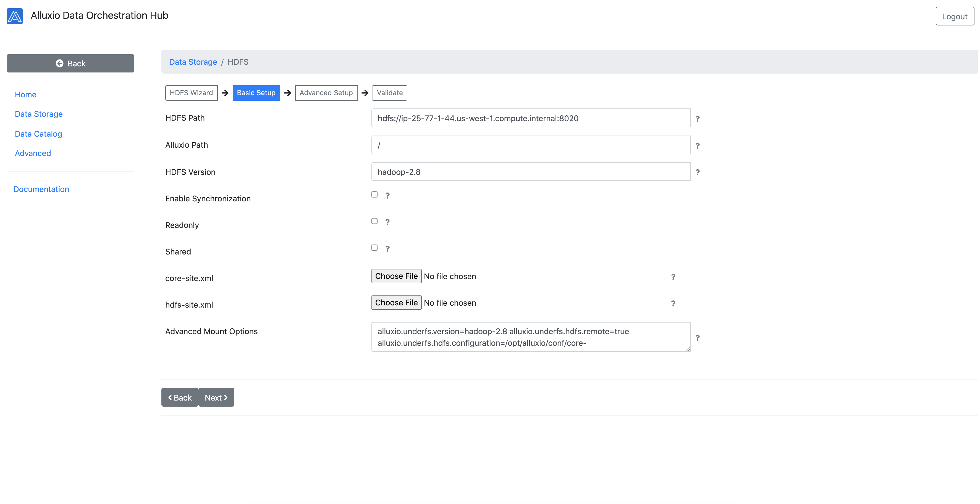Open the Validate step
Viewport: 980px width, 504px height.
(390, 93)
